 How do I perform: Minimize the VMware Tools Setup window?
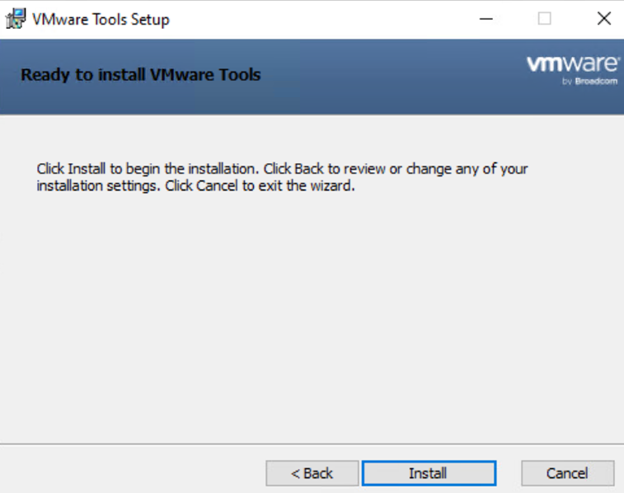coord(486,19)
